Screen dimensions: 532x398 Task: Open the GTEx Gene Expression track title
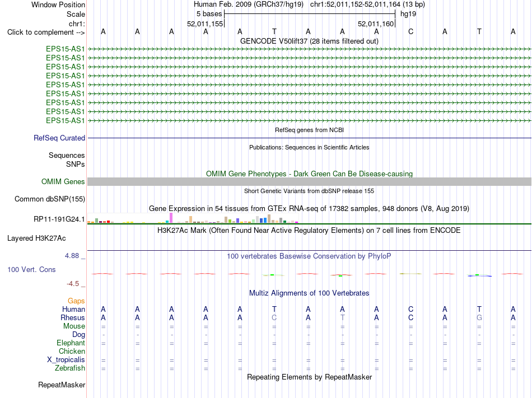pyautogui.click(x=309, y=208)
